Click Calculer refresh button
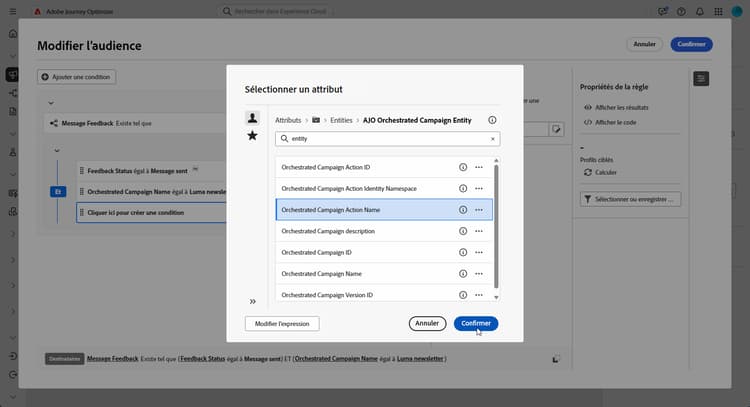This screenshot has width=750, height=407. (x=601, y=172)
